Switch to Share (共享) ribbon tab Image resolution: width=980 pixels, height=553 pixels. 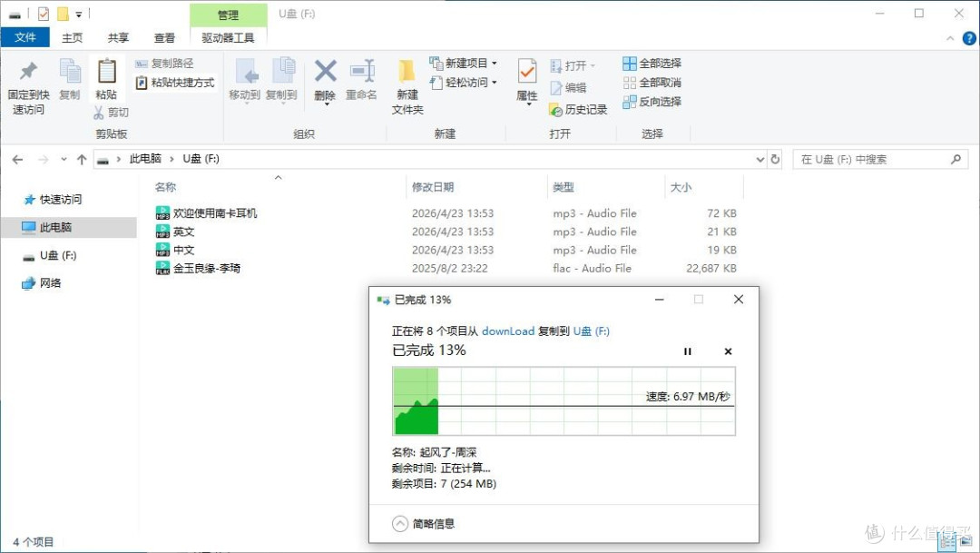118,37
